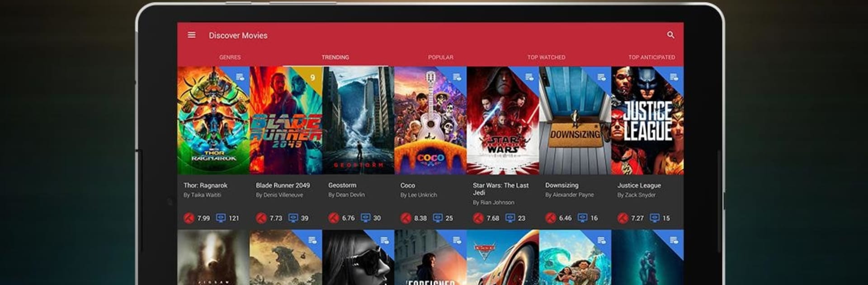The height and width of the screenshot is (285, 868).
Task: Switch to the Top Watched tab
Action: (x=546, y=57)
